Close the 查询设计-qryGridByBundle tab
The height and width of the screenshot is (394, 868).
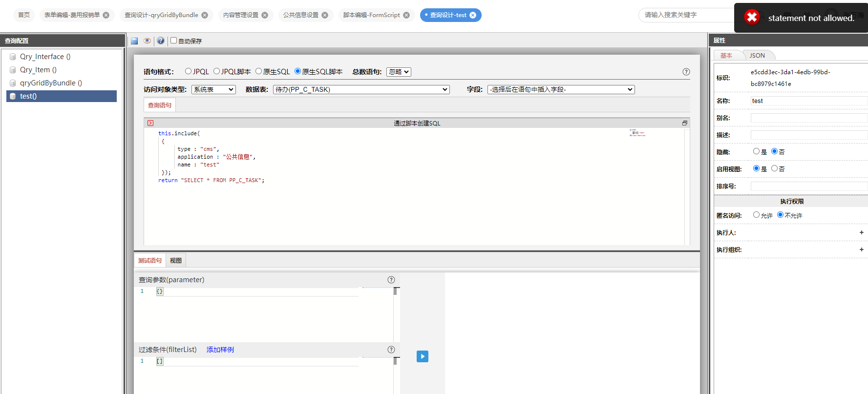pyautogui.click(x=205, y=15)
